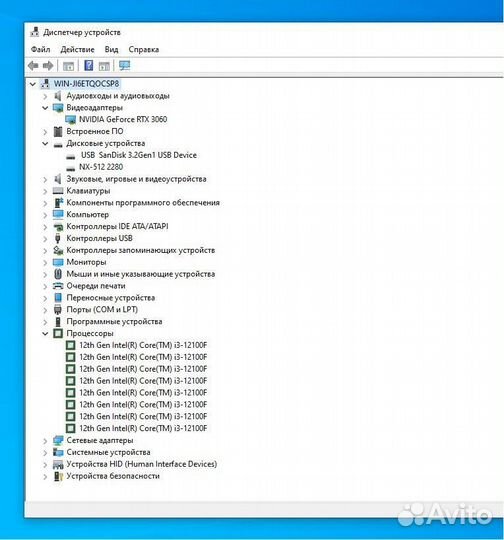
Task: Expand the Контроллеры USB category
Action: pyautogui.click(x=45, y=238)
